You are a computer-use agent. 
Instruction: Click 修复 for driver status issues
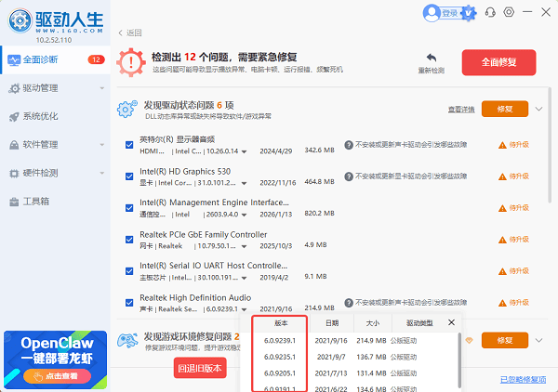click(505, 109)
